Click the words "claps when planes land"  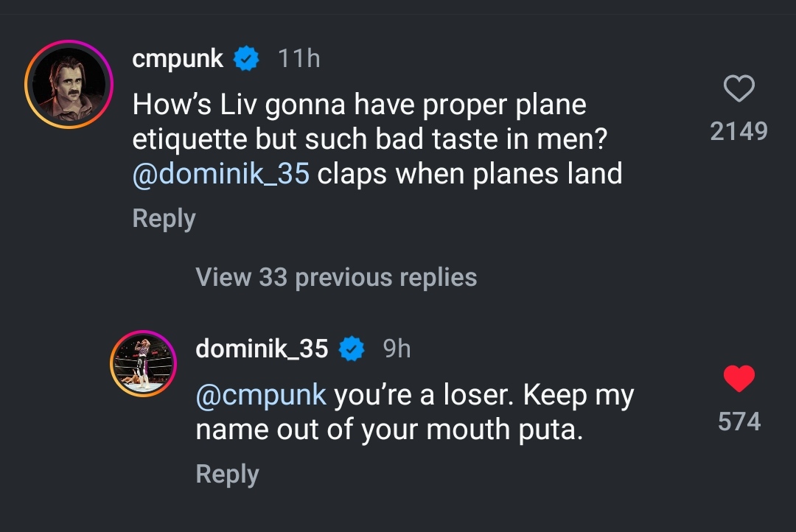point(470,174)
